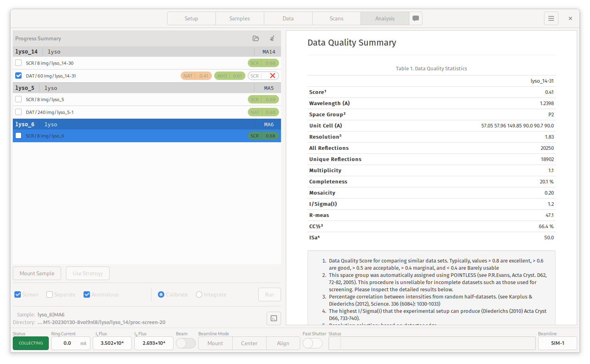The width and height of the screenshot is (590, 364).
Task: Close the application window
Action: coord(570,18)
